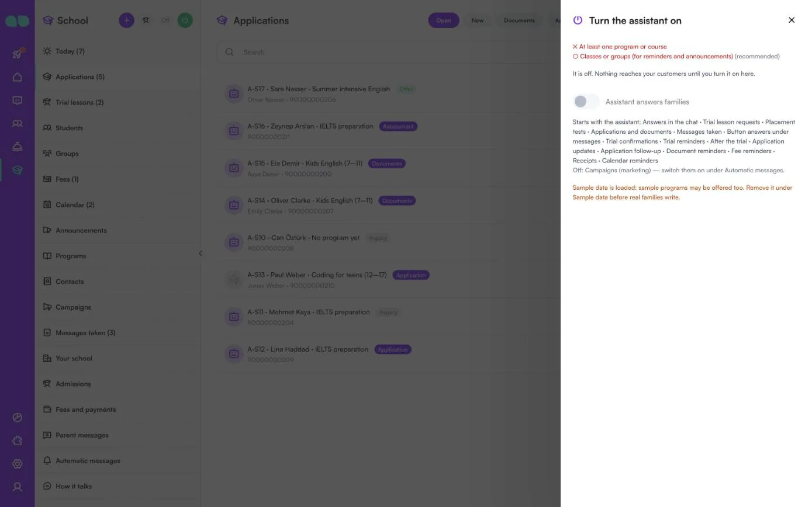The width and height of the screenshot is (812, 507).
Task: Click the At least one program or course link
Action: tap(623, 47)
